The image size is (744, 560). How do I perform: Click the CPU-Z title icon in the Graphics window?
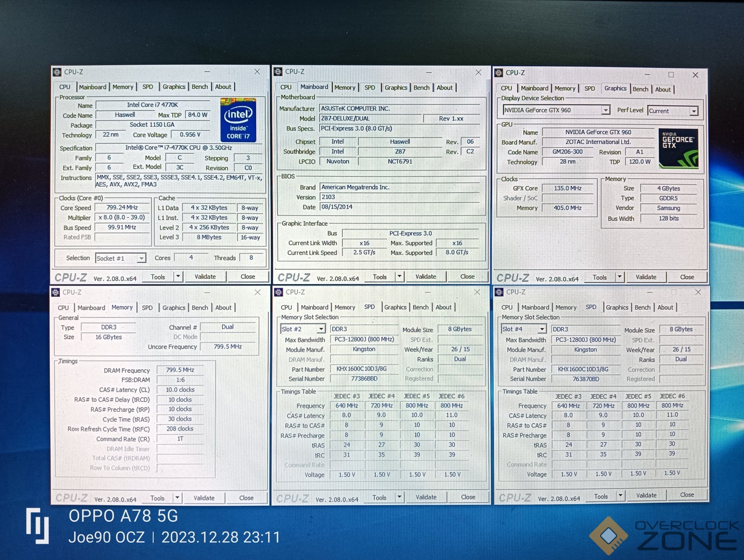coord(499,72)
